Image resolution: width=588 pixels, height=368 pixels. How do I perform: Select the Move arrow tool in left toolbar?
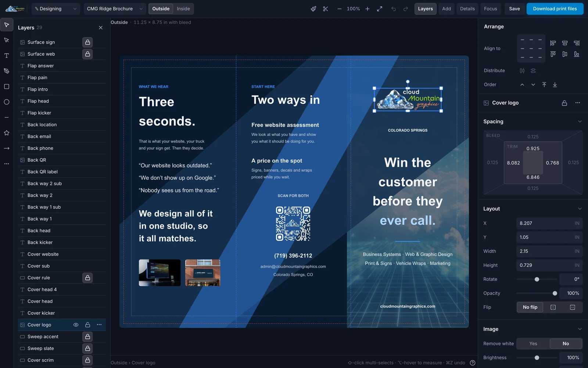coord(7,25)
